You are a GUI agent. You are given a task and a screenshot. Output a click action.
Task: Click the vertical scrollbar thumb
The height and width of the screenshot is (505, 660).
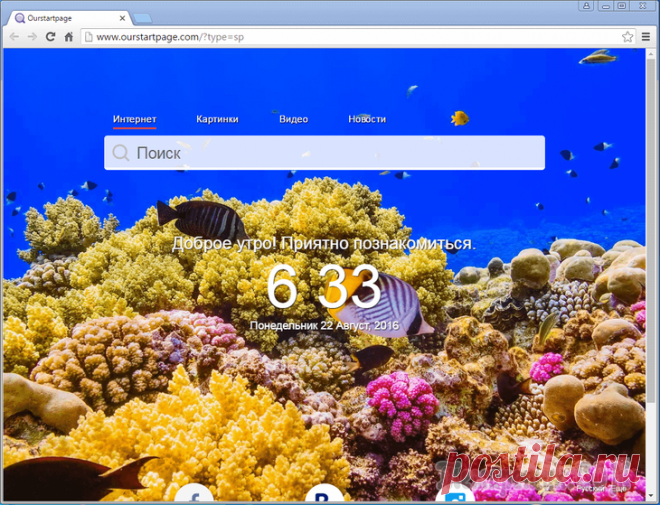click(x=651, y=229)
